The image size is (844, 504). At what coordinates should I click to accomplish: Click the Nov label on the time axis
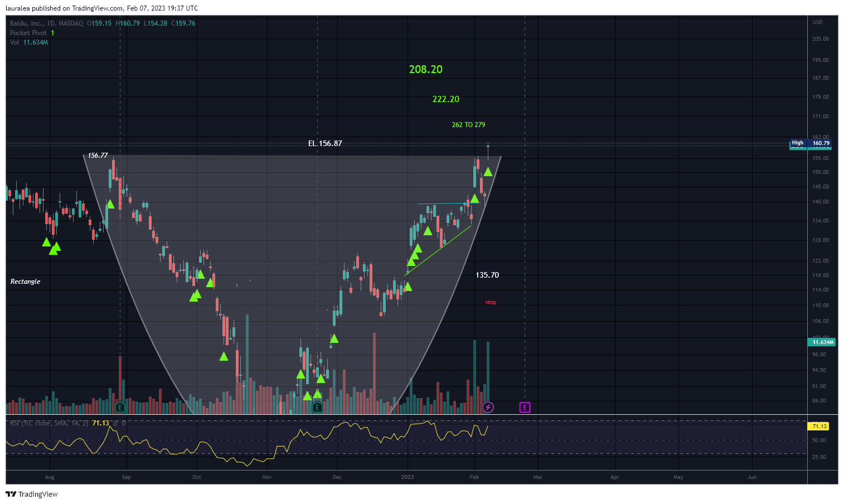click(267, 477)
